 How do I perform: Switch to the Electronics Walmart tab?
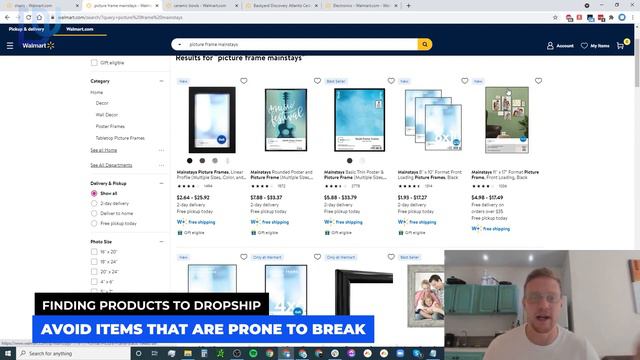click(361, 6)
